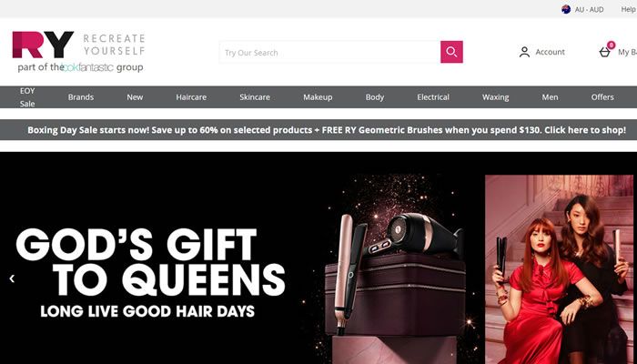Screen dimensions: 637x364
Task: Click the ghd models promotional image
Action: 559,269
